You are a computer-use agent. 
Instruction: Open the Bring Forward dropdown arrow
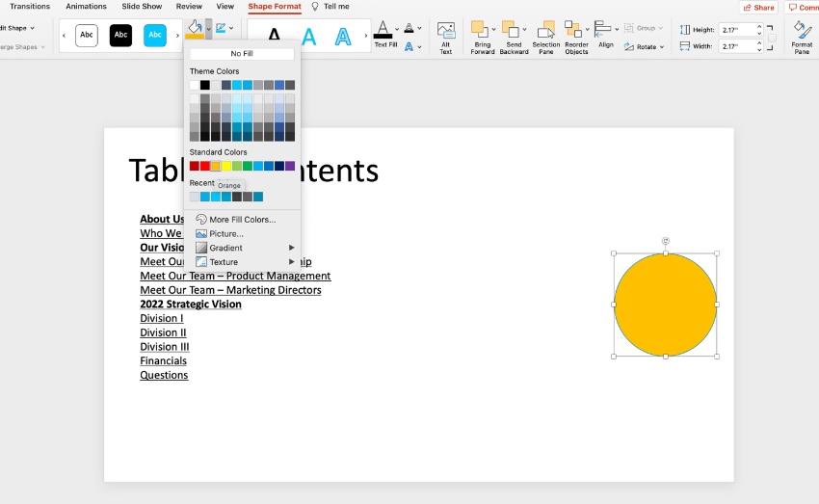493,29
